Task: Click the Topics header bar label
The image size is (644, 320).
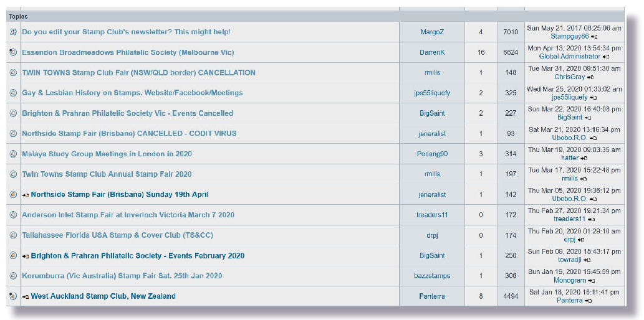Action: point(18,17)
